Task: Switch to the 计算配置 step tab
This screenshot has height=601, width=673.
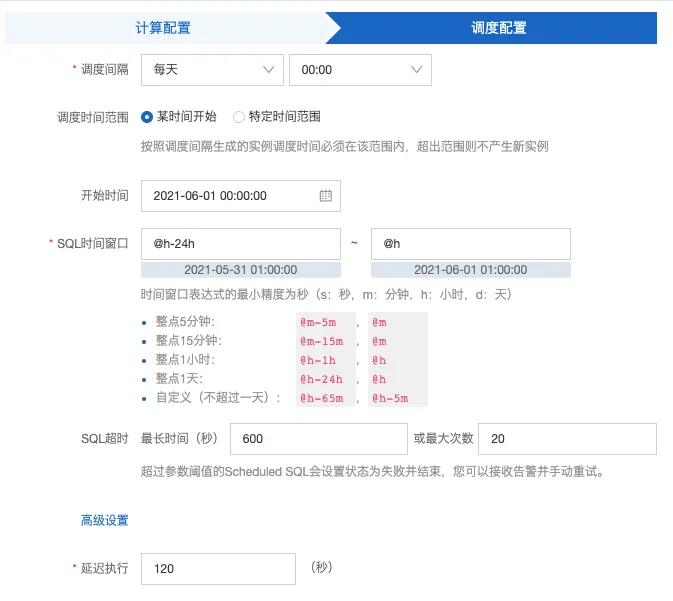Action: (163, 28)
